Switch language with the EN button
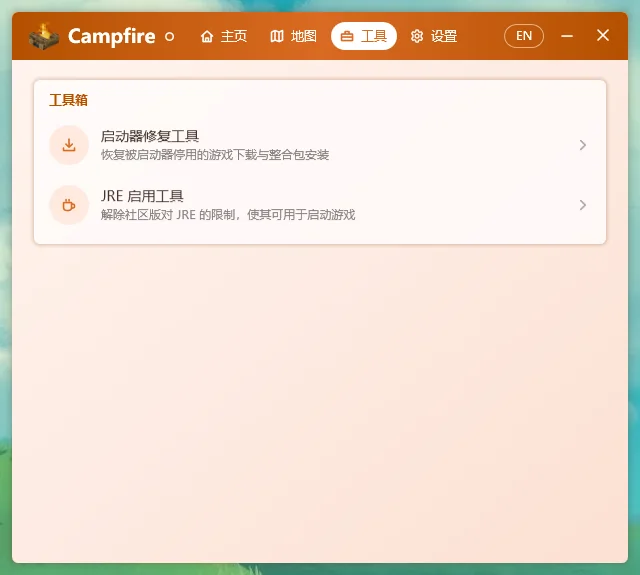The width and height of the screenshot is (640, 575). [x=524, y=36]
